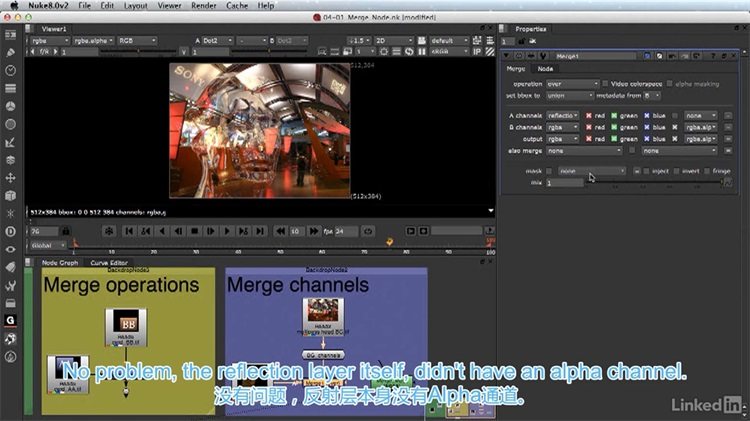Viewport: 750px width, 421px height.
Task: Enable the Video colorspace checkbox
Action: point(606,84)
